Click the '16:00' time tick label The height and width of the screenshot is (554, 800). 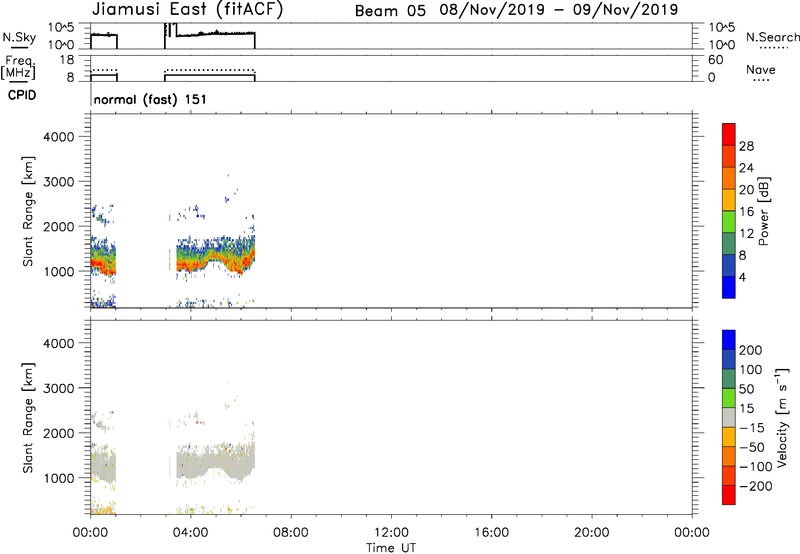tap(491, 533)
